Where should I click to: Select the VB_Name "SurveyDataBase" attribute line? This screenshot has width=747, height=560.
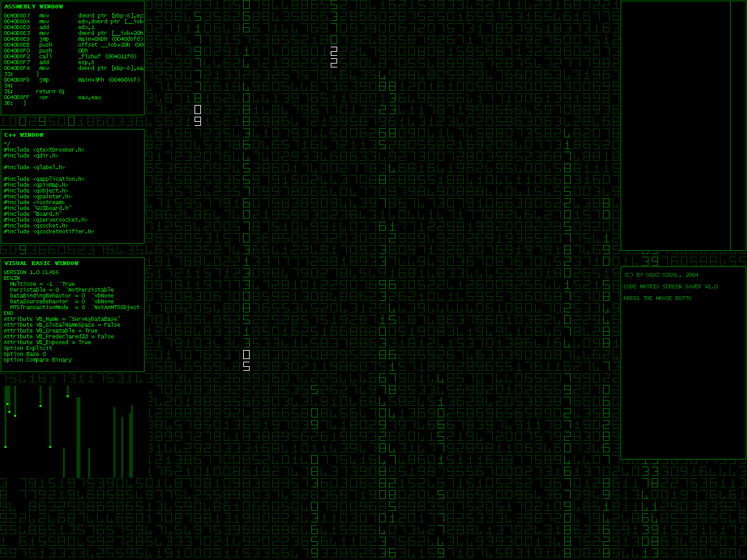point(62,319)
